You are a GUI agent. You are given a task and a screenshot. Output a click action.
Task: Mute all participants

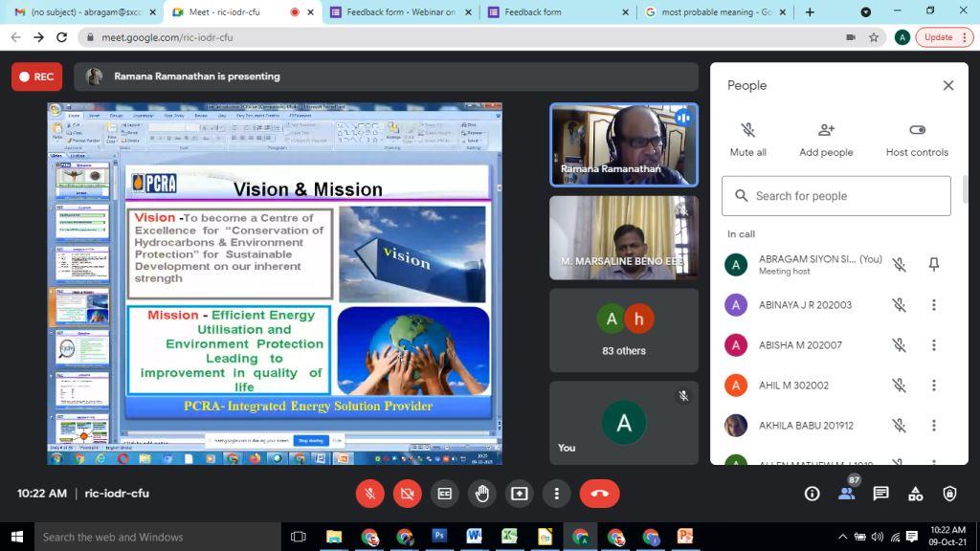747,139
